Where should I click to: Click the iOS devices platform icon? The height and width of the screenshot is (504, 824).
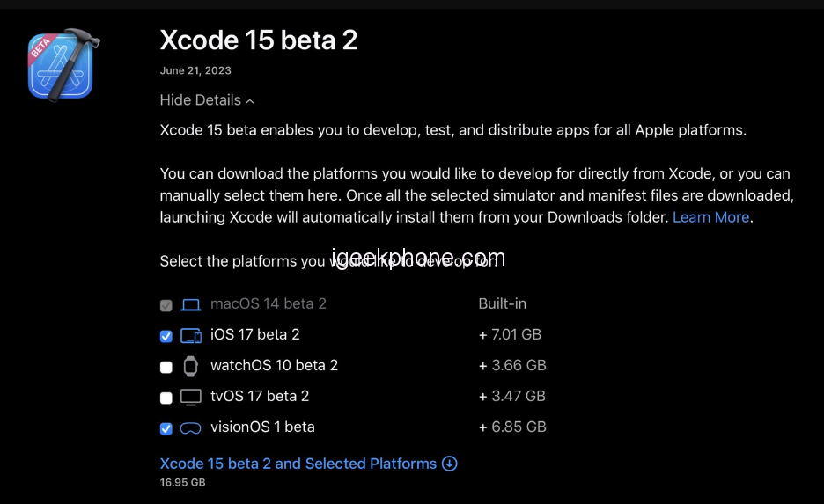(191, 335)
